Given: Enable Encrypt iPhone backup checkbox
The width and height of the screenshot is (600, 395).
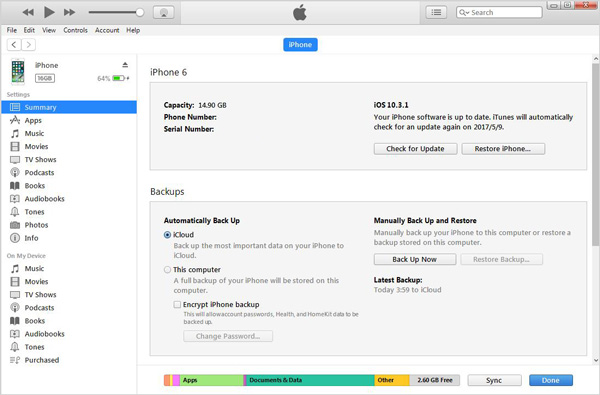Looking at the screenshot, I should click(177, 305).
